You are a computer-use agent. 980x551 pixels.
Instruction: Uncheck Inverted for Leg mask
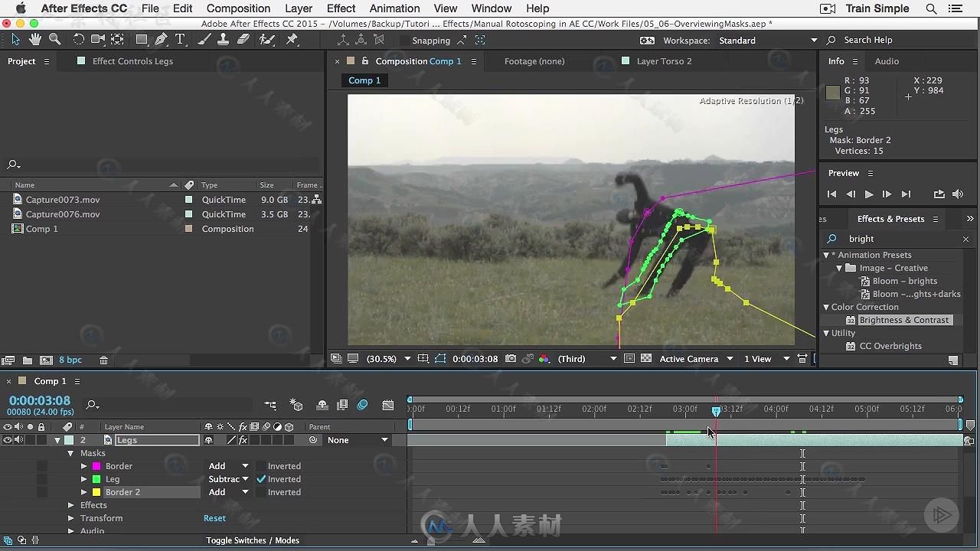261,479
